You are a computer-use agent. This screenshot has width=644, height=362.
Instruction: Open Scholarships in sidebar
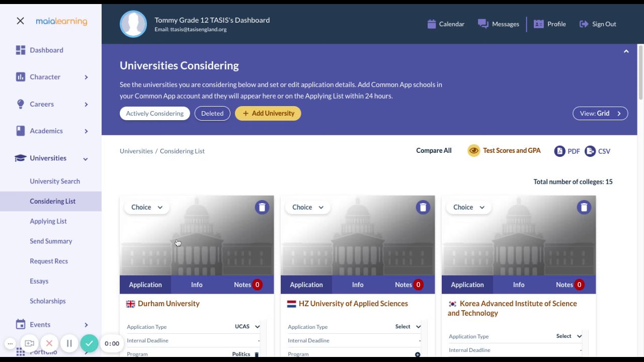48,301
